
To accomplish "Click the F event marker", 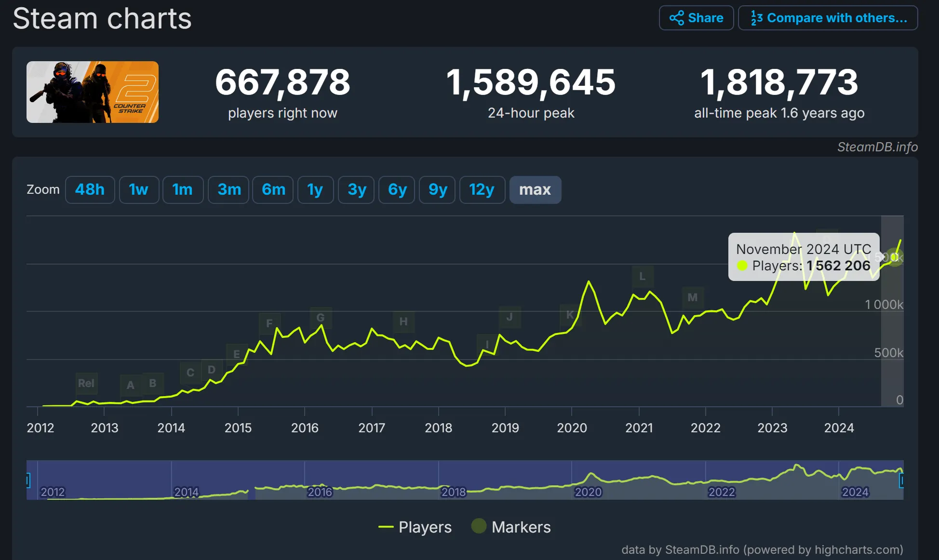I will [269, 323].
